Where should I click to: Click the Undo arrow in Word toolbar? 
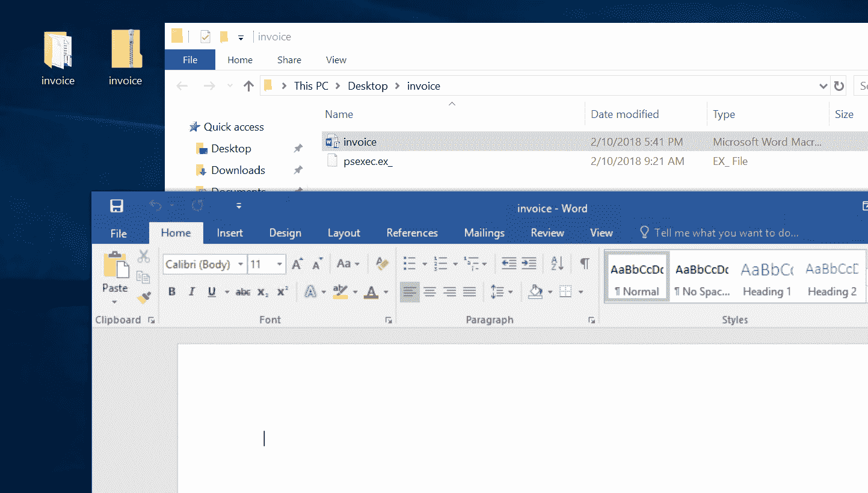coord(156,206)
